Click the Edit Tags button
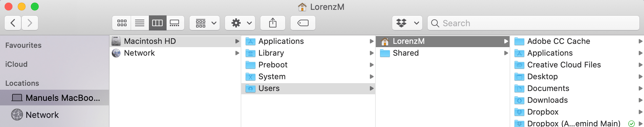Viewport: 644px width, 127px height. (303, 23)
